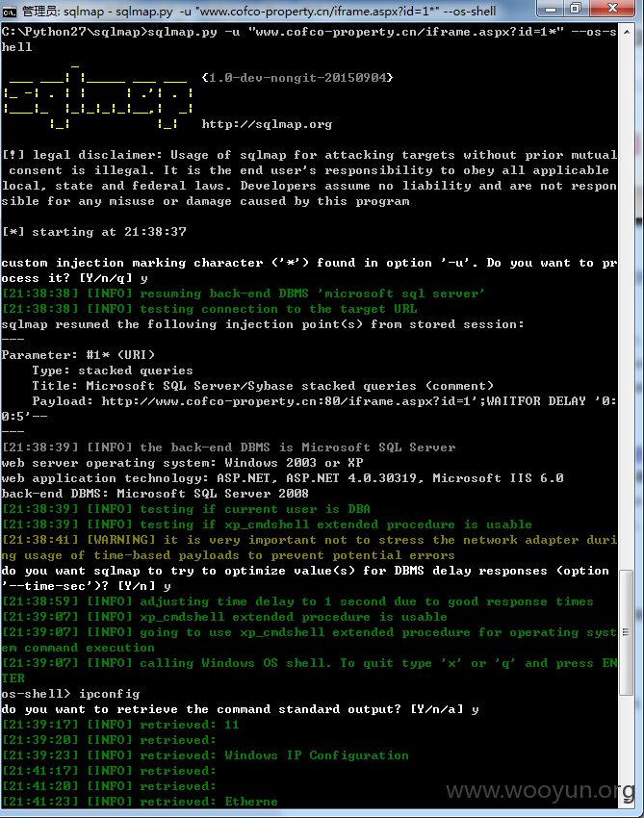This screenshot has width=644, height=818.
Task: Click the window title bar text
Action: [259, 11]
